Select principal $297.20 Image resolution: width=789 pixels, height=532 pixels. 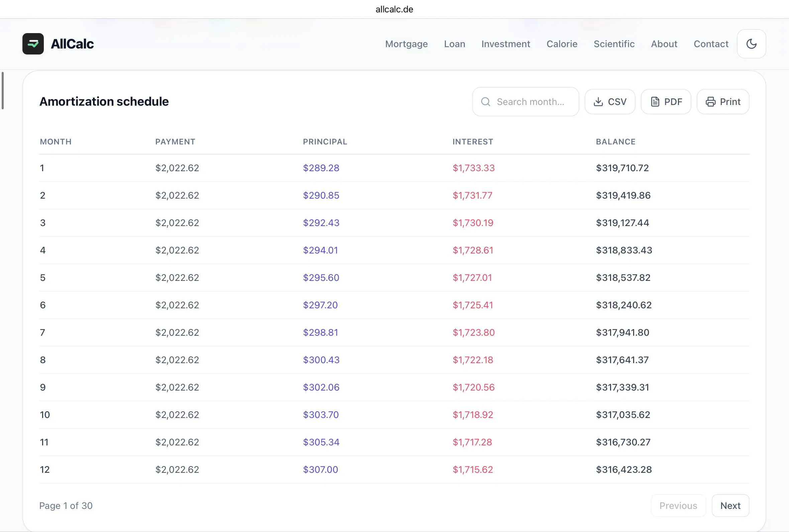tap(320, 305)
